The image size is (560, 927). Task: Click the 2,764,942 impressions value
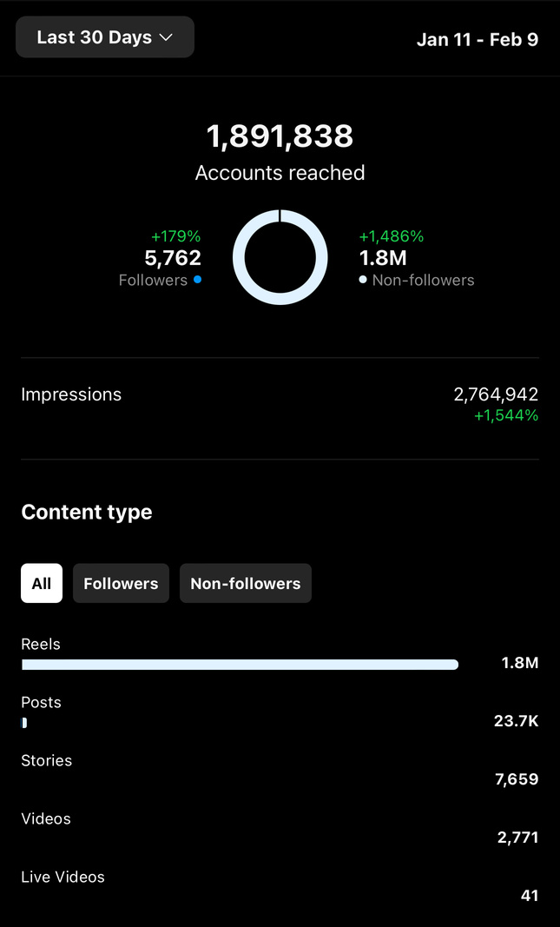(x=495, y=394)
